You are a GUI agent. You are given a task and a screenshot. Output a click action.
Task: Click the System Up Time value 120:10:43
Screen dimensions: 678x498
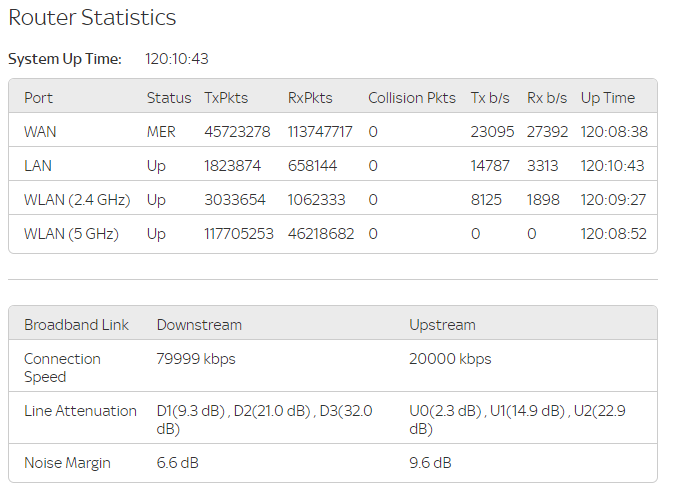click(177, 59)
